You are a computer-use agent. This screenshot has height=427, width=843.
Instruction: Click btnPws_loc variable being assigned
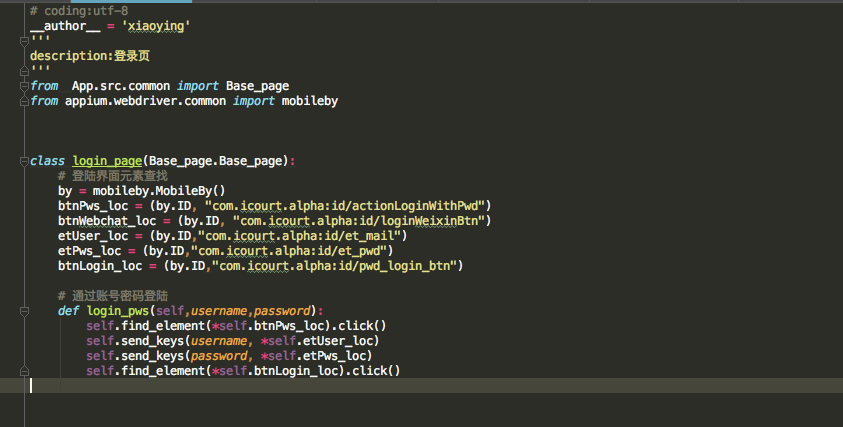(x=93, y=206)
